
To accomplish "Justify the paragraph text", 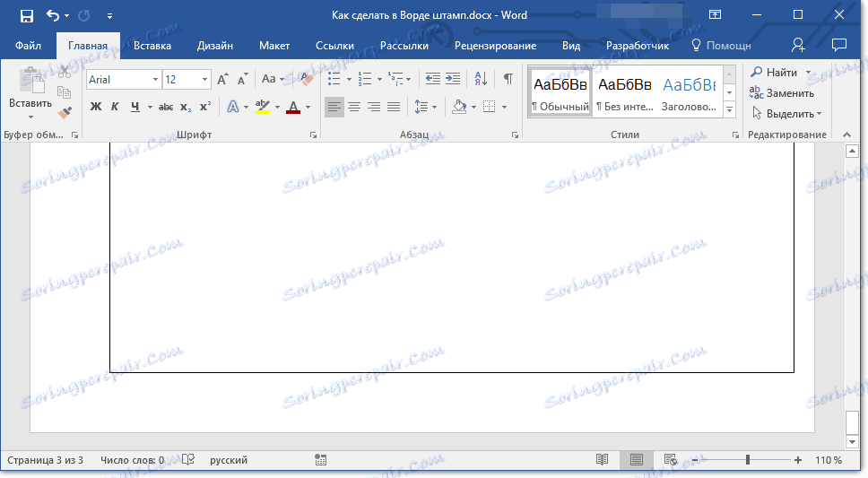I will [394, 107].
